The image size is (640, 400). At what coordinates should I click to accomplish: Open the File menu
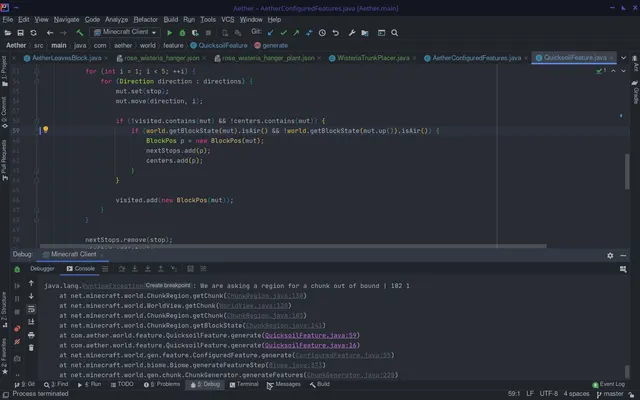coord(8,20)
